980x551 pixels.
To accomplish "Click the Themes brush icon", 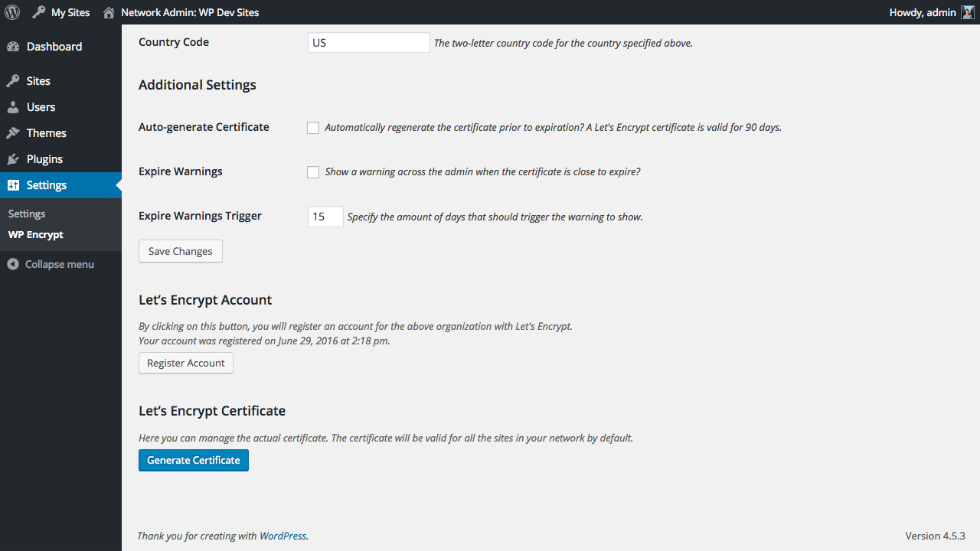I will click(x=13, y=133).
